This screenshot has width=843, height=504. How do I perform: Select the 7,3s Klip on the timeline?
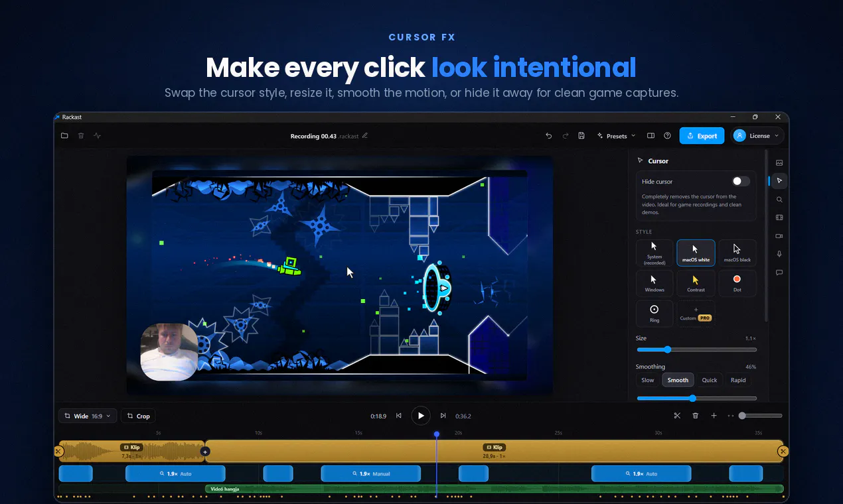[132, 452]
